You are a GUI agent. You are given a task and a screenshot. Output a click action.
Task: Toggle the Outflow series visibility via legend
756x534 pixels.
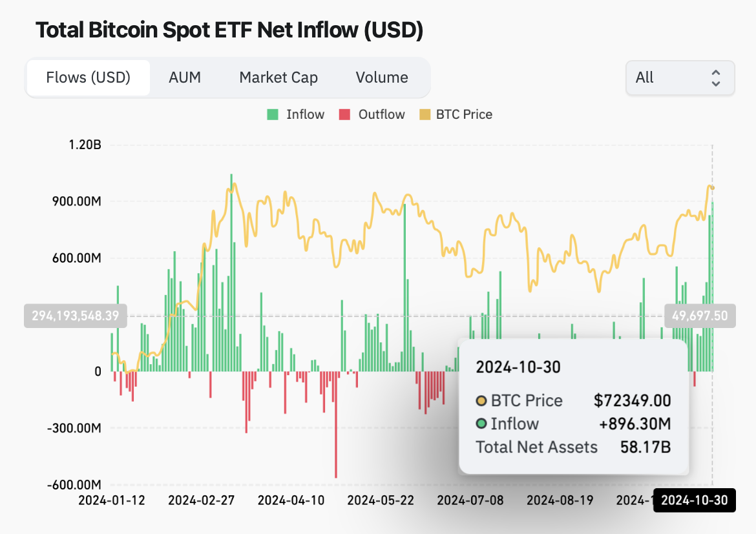click(372, 114)
